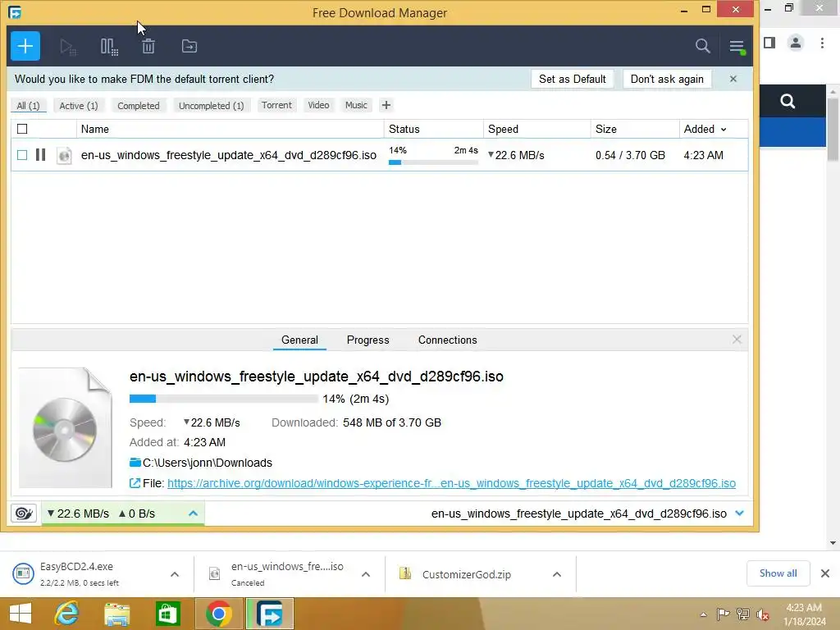Filter by Completed downloads
840x630 pixels.
pos(138,106)
